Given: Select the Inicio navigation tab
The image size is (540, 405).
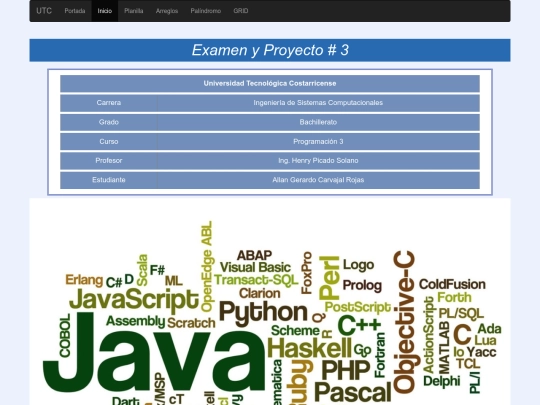Looking at the screenshot, I should [x=105, y=11].
